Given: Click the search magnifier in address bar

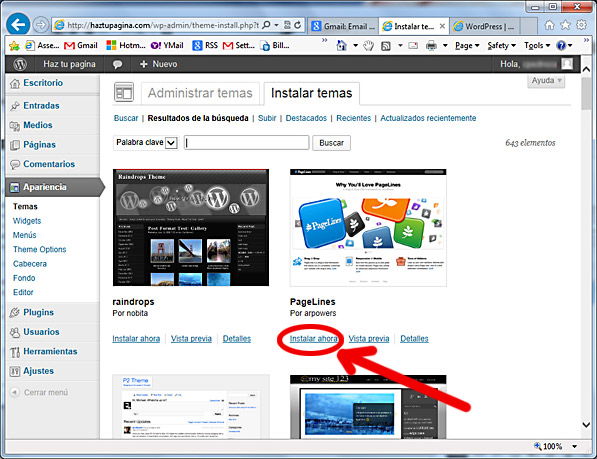Looking at the screenshot, I should click(267, 25).
